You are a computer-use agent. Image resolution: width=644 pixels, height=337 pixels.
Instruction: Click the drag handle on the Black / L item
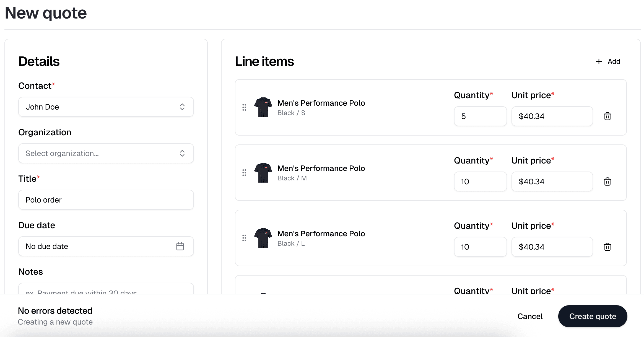(x=244, y=238)
